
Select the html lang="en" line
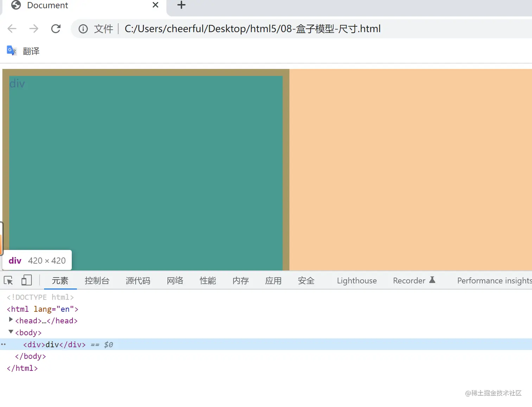pos(43,309)
